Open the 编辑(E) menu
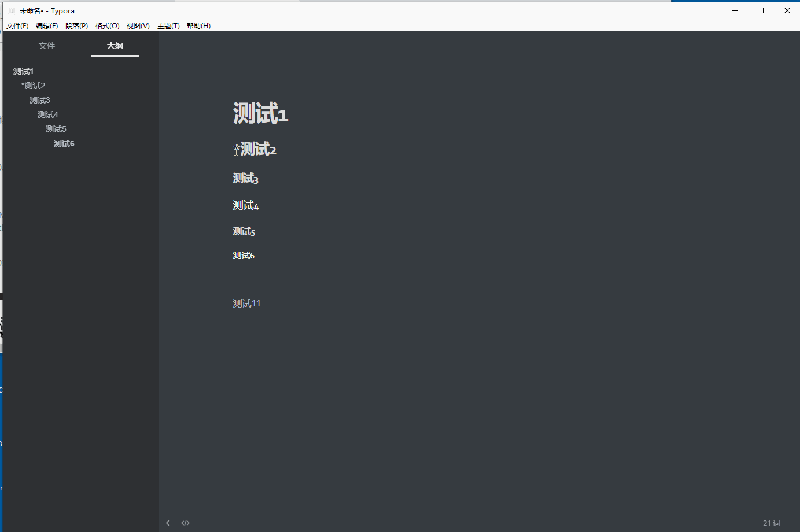The image size is (800, 532). point(47,26)
